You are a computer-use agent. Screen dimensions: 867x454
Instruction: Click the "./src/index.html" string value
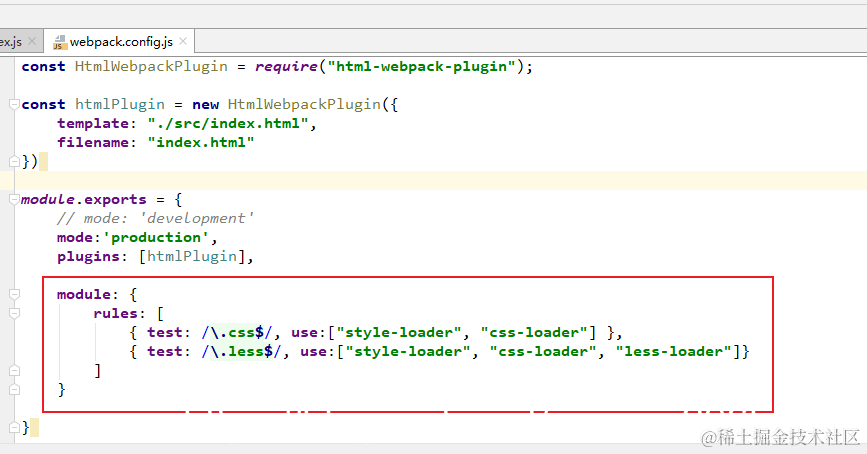pyautogui.click(x=227, y=123)
